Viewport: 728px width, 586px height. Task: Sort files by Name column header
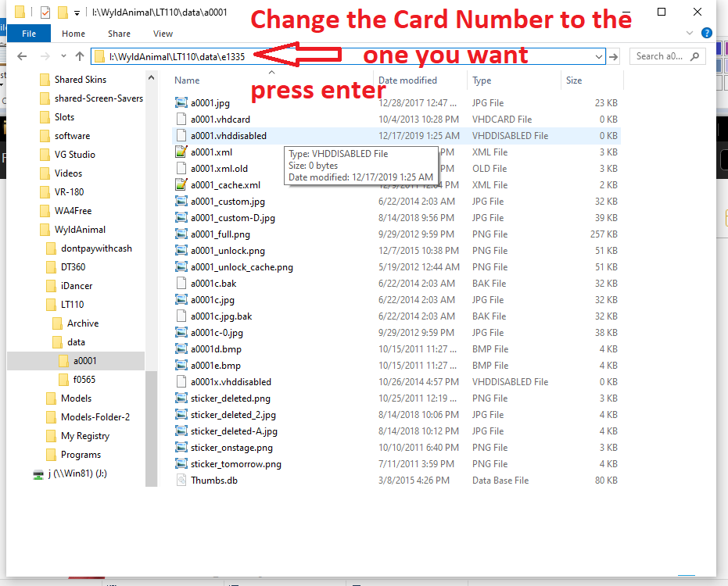188,80
